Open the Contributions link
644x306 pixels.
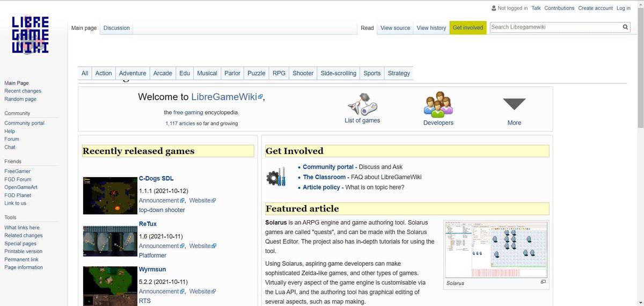559,8
